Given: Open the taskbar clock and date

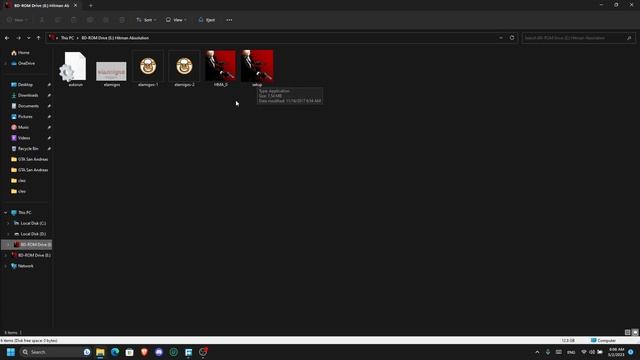Looking at the screenshot, I should coord(616,352).
